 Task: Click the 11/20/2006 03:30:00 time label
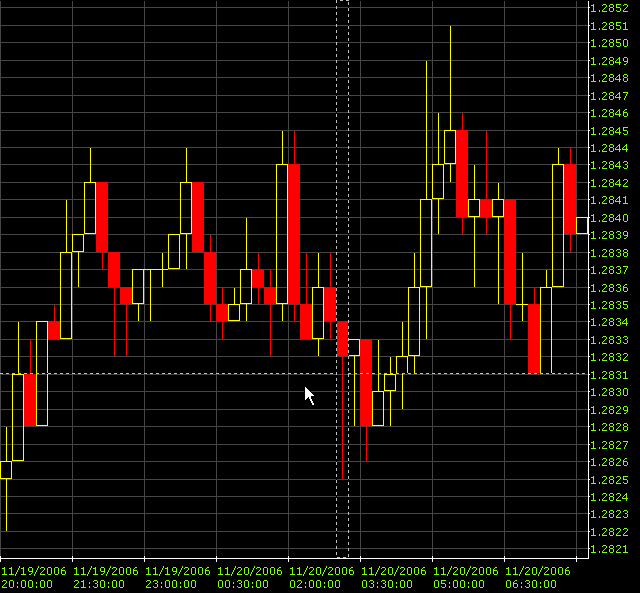pos(394,577)
